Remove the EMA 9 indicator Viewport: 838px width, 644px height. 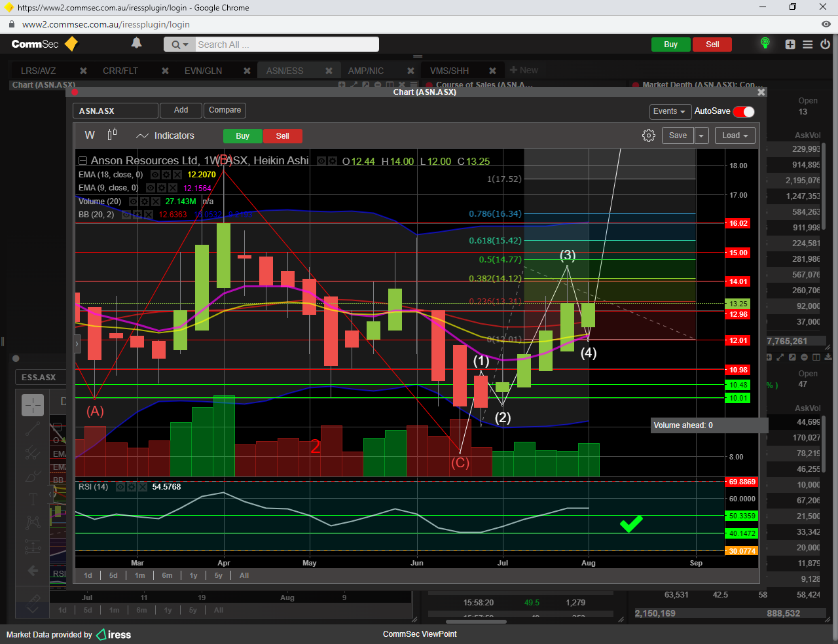(x=172, y=188)
